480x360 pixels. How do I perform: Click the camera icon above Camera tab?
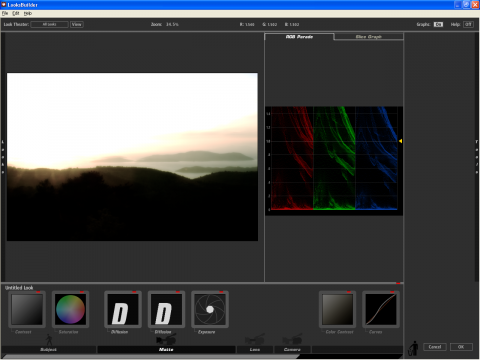click(292, 340)
